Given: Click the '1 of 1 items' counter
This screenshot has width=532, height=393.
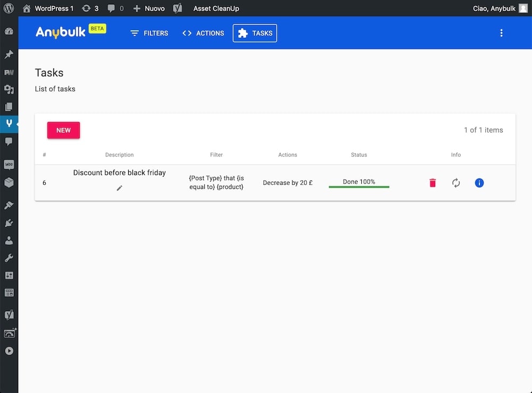Looking at the screenshot, I should click(484, 130).
